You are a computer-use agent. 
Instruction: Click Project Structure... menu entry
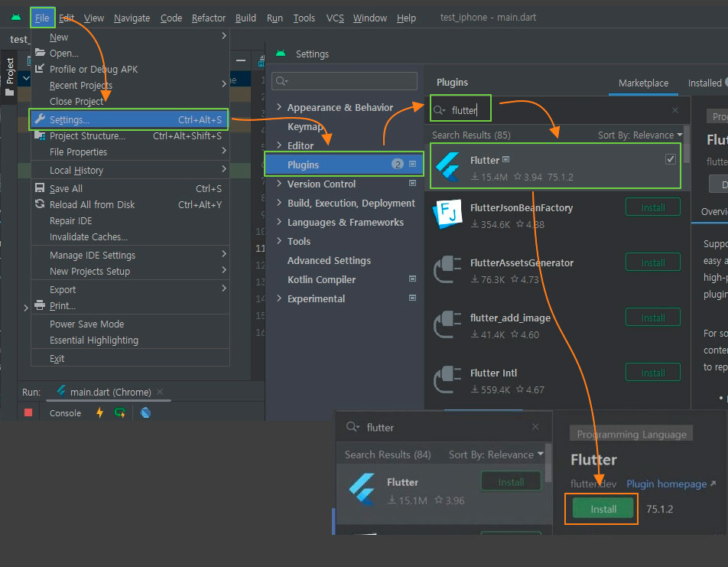130,135
